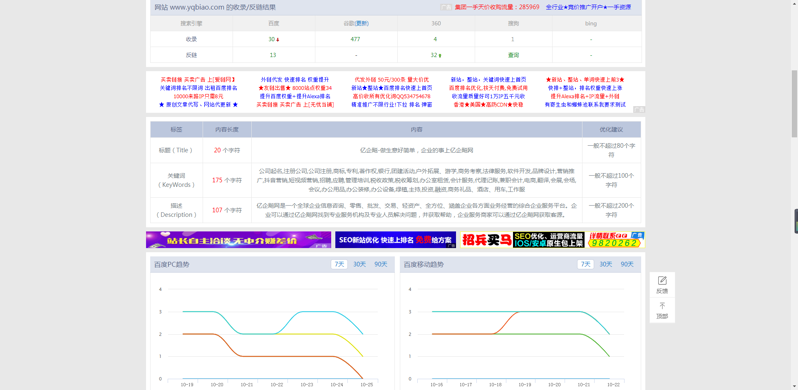798x390 pixels.
Task: Select 7天 range in 百度PC趋势 chart
Action: click(x=339, y=264)
